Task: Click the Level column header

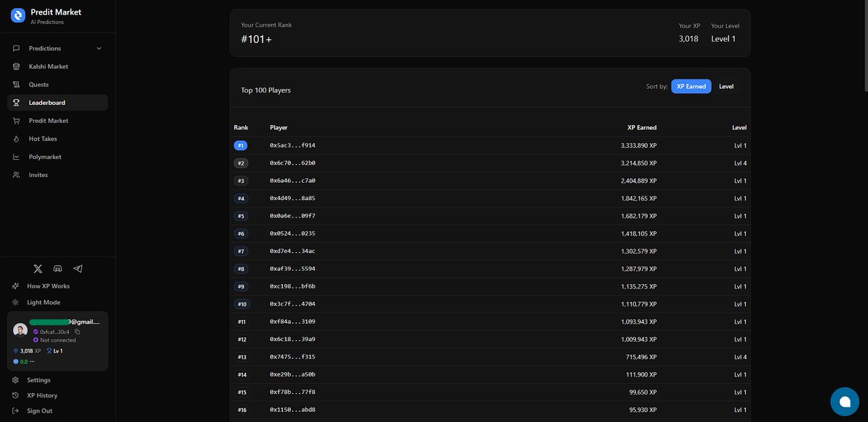Action: pyautogui.click(x=739, y=127)
